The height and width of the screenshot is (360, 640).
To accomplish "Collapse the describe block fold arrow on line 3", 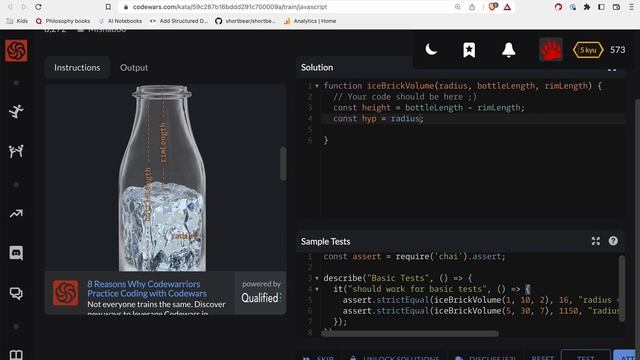I will (317, 278).
